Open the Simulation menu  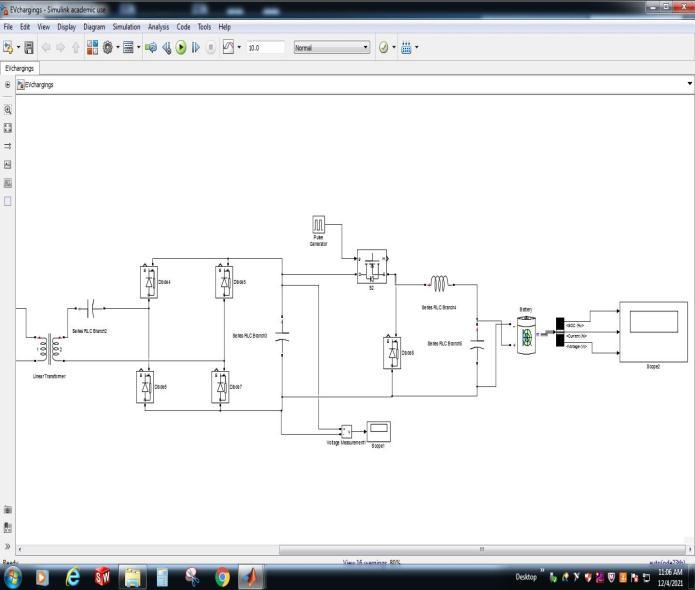[126, 27]
